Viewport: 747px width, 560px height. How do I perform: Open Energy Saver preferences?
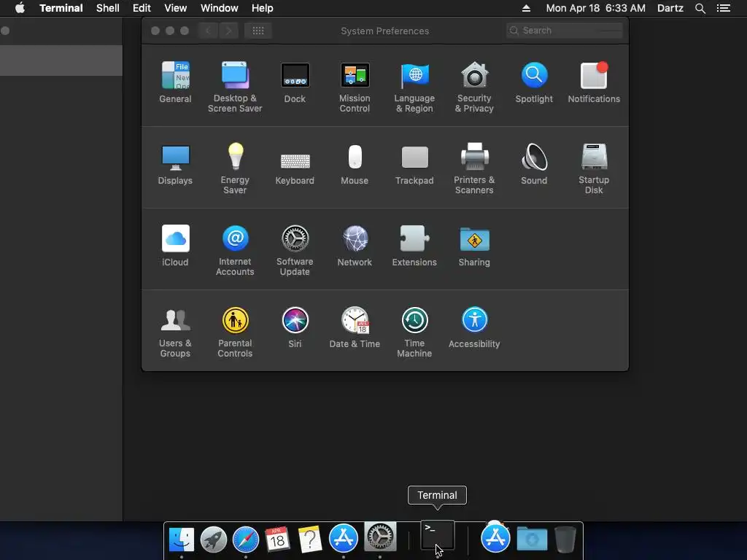pos(235,168)
